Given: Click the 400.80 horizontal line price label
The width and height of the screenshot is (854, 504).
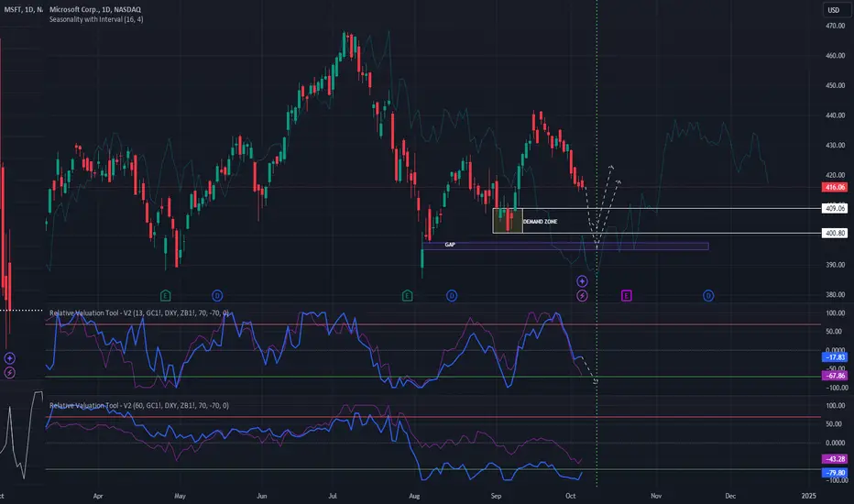Looking at the screenshot, I should (835, 233).
